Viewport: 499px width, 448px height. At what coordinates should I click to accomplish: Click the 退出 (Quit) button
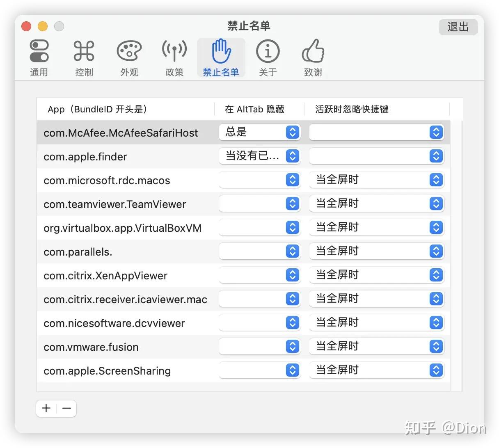click(x=458, y=27)
